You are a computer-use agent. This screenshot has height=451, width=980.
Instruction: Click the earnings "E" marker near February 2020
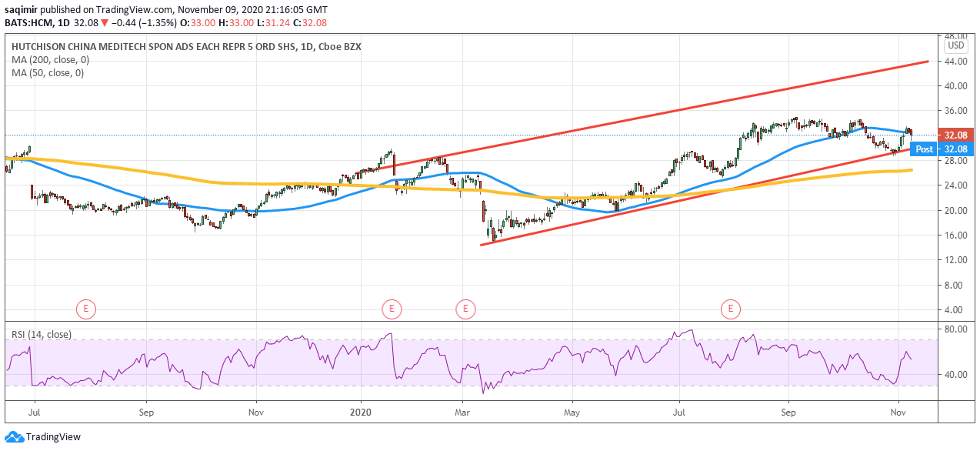(x=392, y=309)
